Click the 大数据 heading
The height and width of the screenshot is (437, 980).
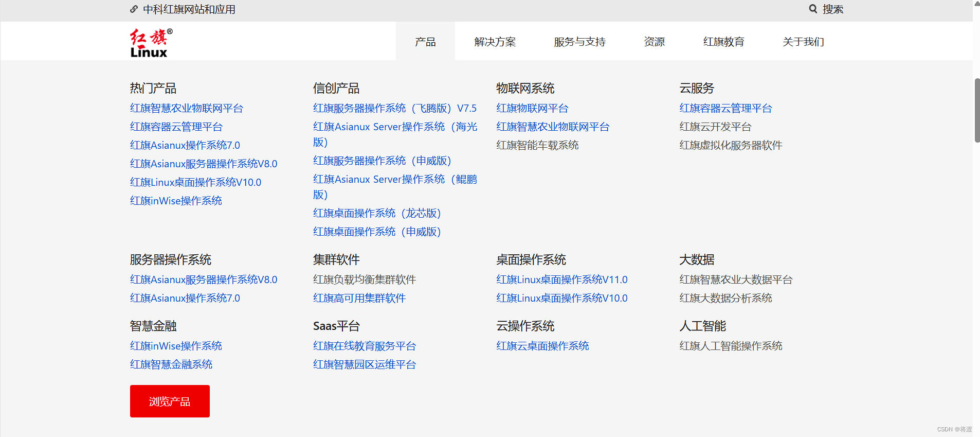tap(697, 259)
